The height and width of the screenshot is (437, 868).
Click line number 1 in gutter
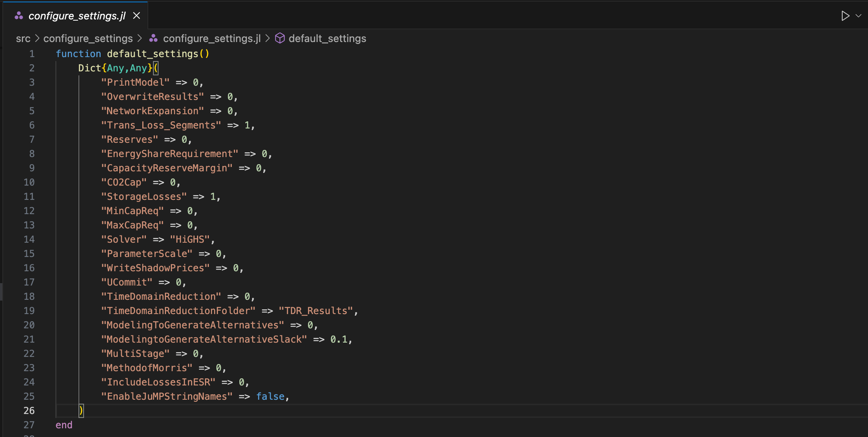click(x=32, y=54)
